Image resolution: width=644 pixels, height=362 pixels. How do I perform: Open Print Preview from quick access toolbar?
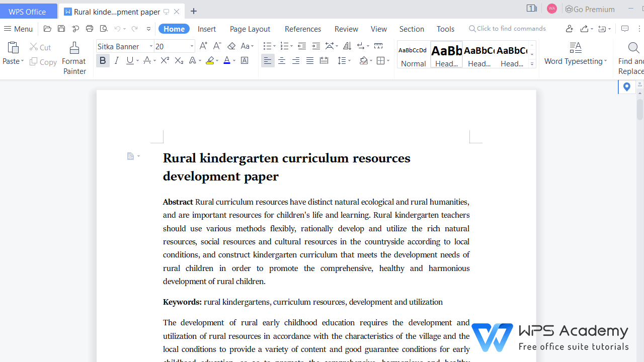coord(104,29)
